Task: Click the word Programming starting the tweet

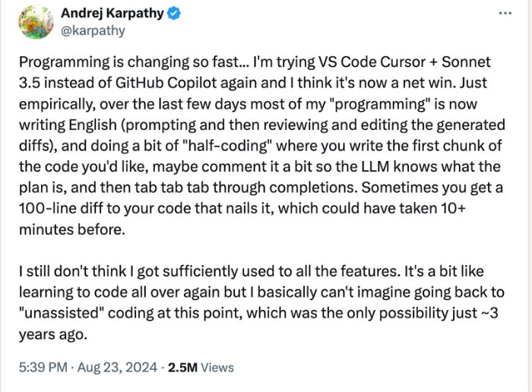Action: (x=65, y=62)
